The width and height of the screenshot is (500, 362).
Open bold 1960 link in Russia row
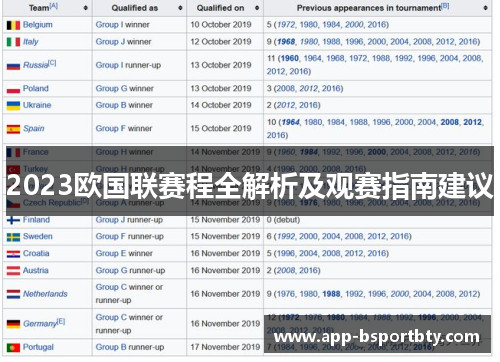tap(290, 58)
